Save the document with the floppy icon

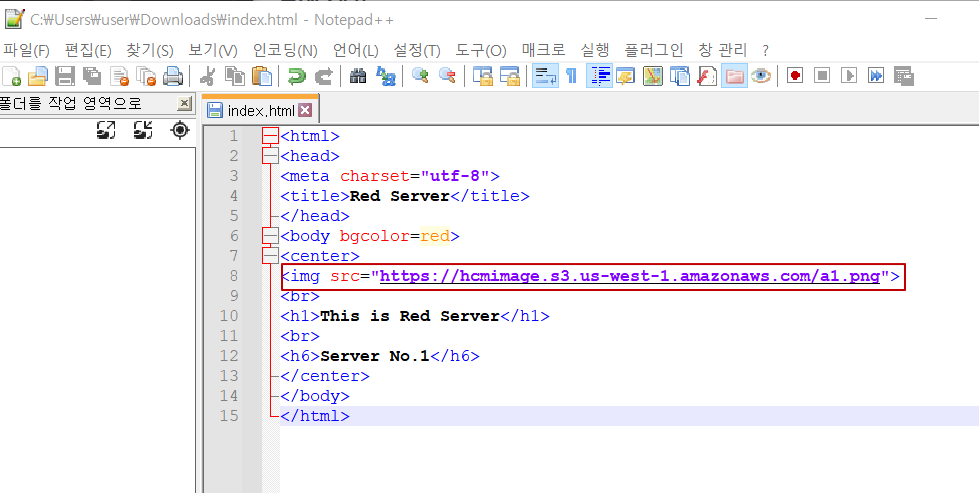click(x=65, y=76)
